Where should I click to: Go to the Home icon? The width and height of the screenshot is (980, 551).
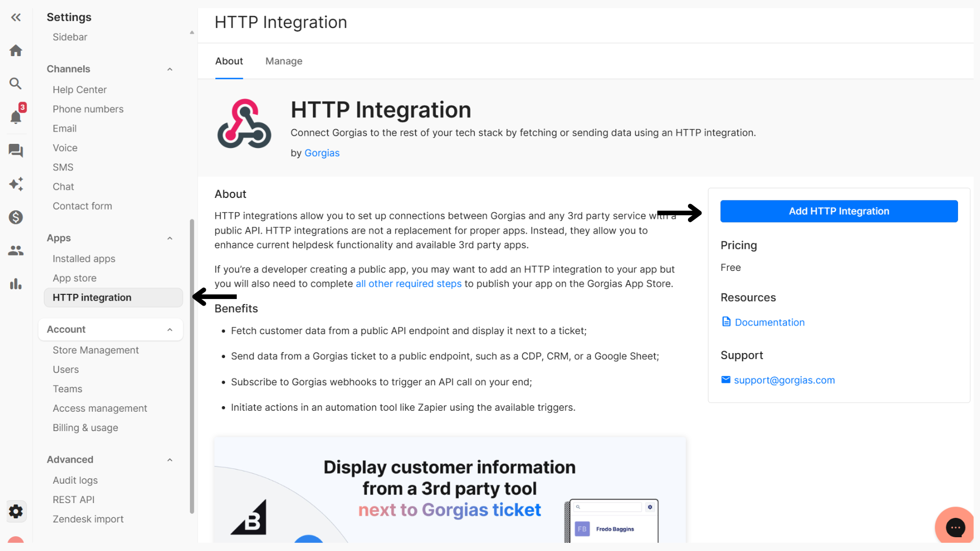[16, 51]
